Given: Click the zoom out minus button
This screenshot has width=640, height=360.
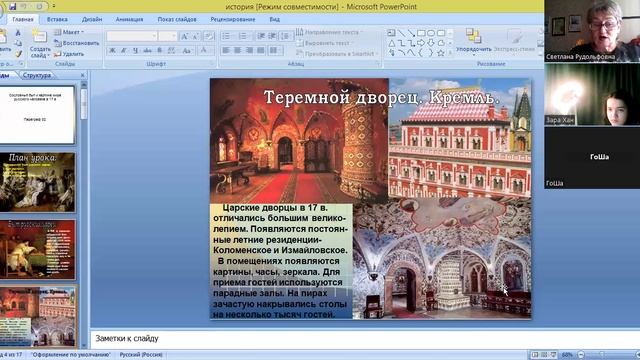Looking at the screenshot, I should pos(581,355).
